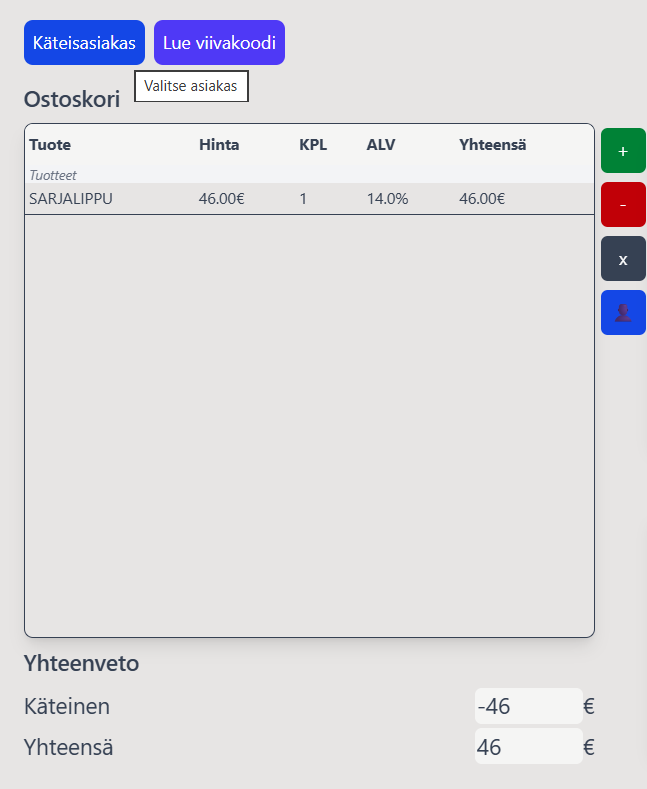This screenshot has width=647, height=789.
Task: Click SARJALIPPU row total in Yhteensä column
Action: pyautogui.click(x=482, y=199)
